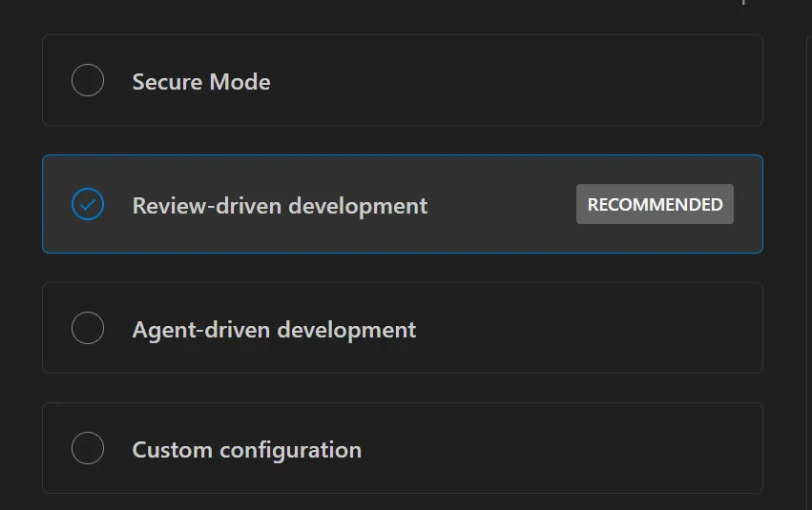Choose the option marked as recommended
812x510 pixels.
(x=280, y=206)
